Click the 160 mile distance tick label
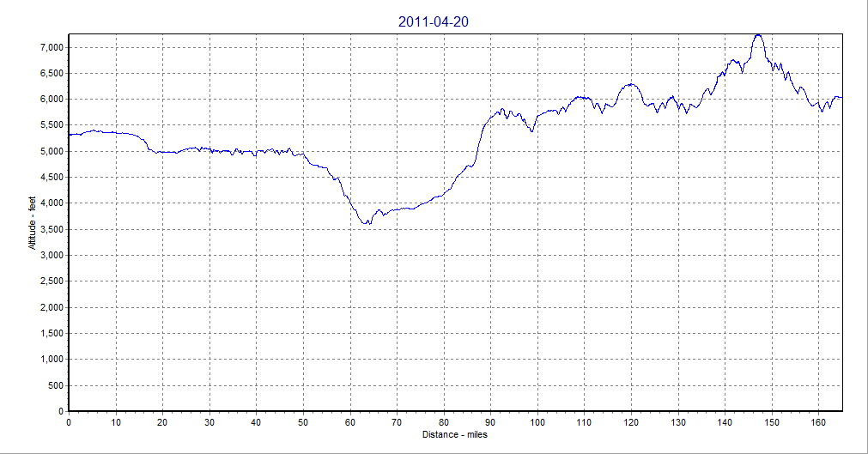Viewport: 868px width, 454px height. [818, 422]
